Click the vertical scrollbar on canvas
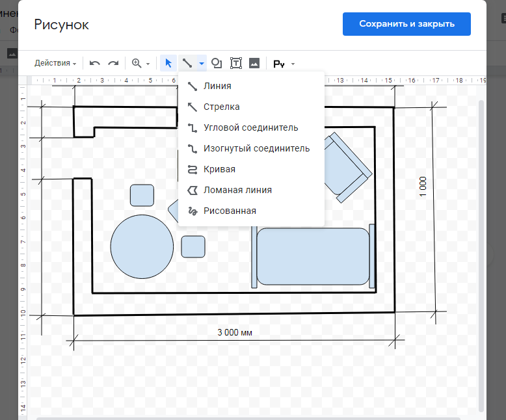 pyautogui.click(x=481, y=256)
